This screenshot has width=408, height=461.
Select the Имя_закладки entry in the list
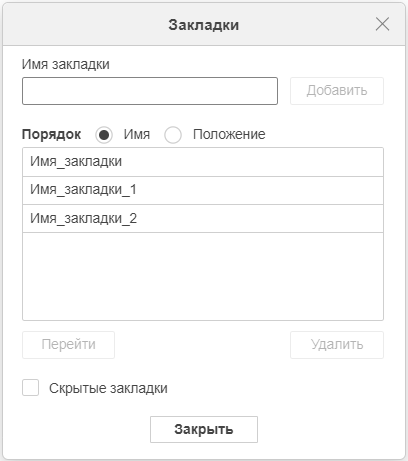(203, 162)
